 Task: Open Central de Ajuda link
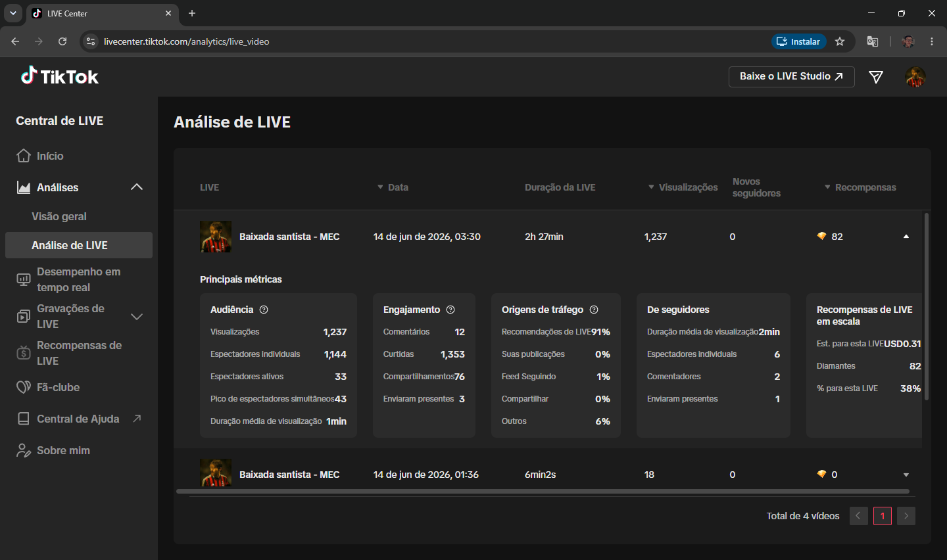coord(79,419)
